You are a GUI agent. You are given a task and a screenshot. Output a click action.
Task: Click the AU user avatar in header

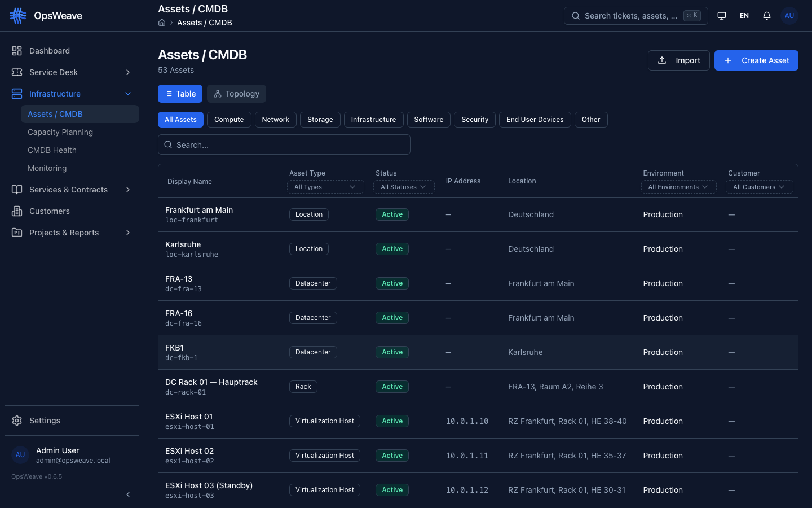(789, 16)
